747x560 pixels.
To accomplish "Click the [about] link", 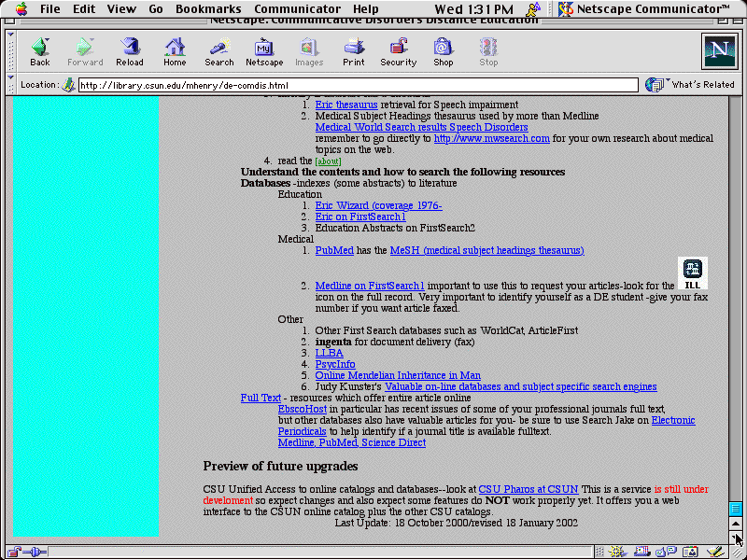I will coord(328,161).
